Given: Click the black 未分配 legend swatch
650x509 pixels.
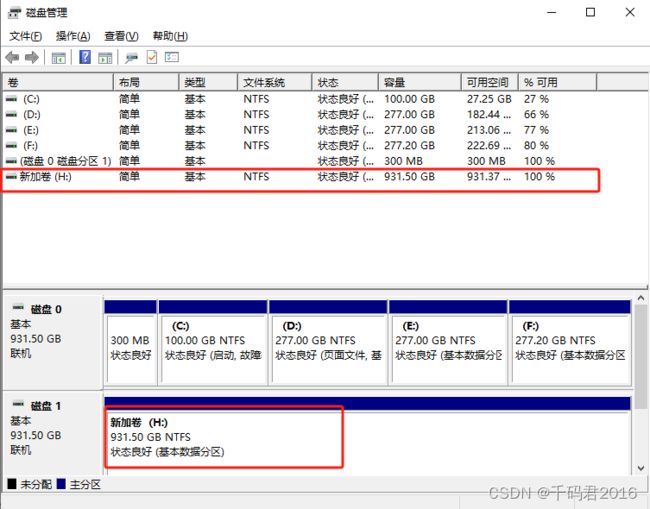Looking at the screenshot, I should 12,484.
